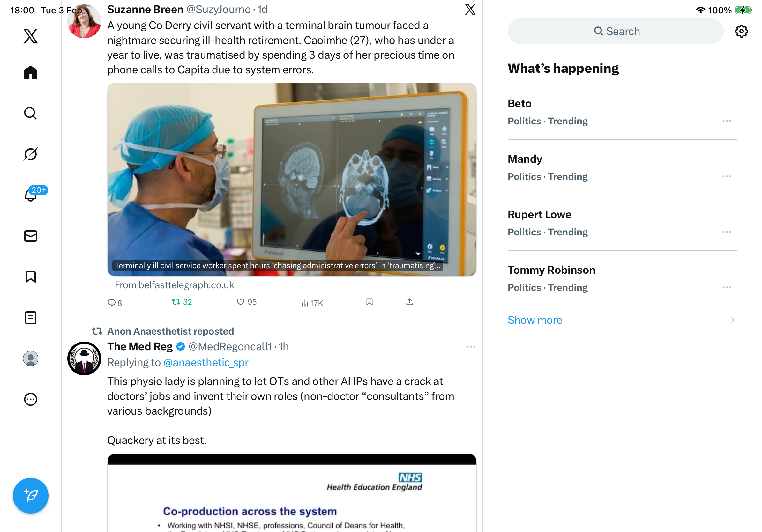Toggle like on Suzanne Breen's post
The width and height of the screenshot is (762, 532).
point(246,302)
